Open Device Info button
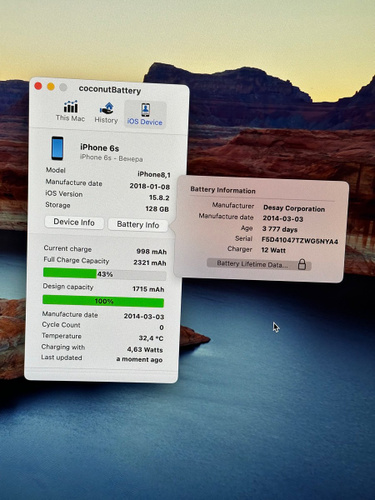 [74, 222]
